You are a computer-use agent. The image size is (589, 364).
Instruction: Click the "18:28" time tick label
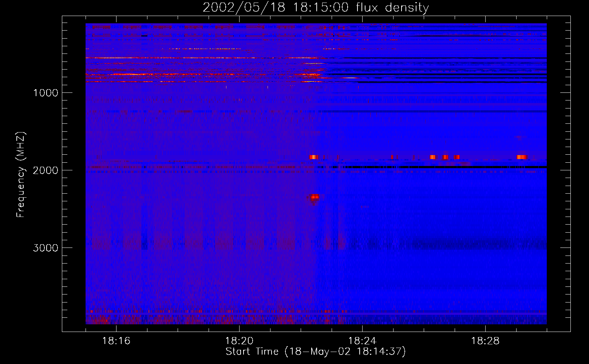coord(485,341)
